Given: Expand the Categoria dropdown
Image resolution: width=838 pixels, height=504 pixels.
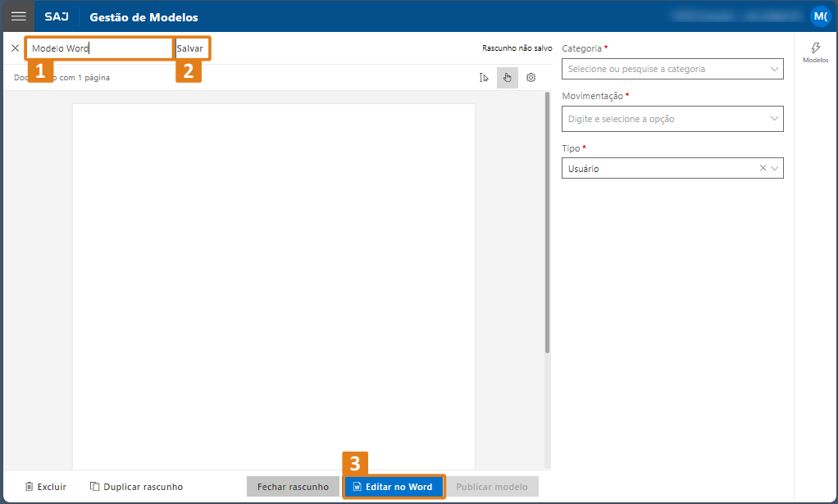Looking at the screenshot, I should point(774,69).
